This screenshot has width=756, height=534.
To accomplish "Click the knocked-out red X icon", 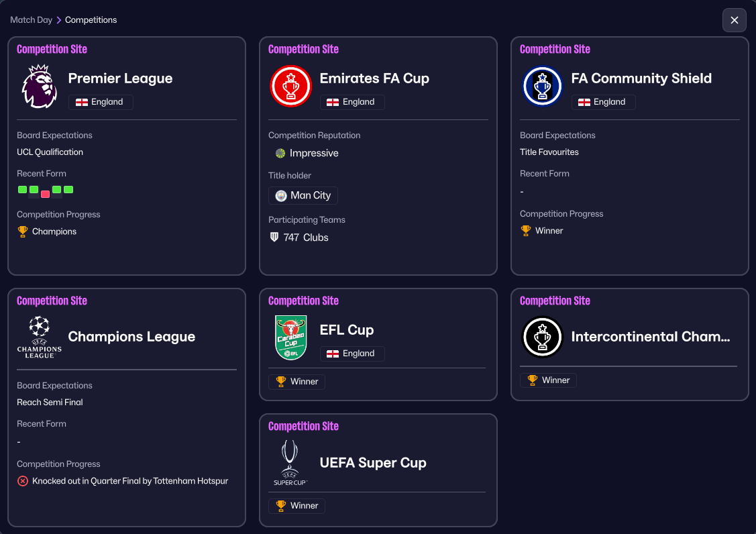I will click(x=23, y=481).
